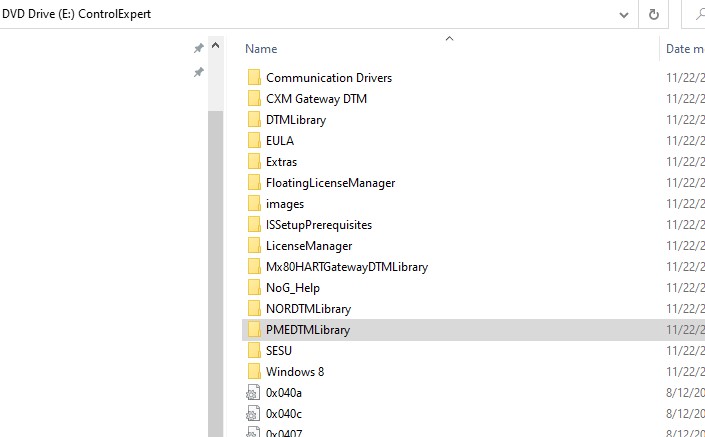Open the Communication Drivers folder icon
The height and width of the screenshot is (437, 705).
254,77
